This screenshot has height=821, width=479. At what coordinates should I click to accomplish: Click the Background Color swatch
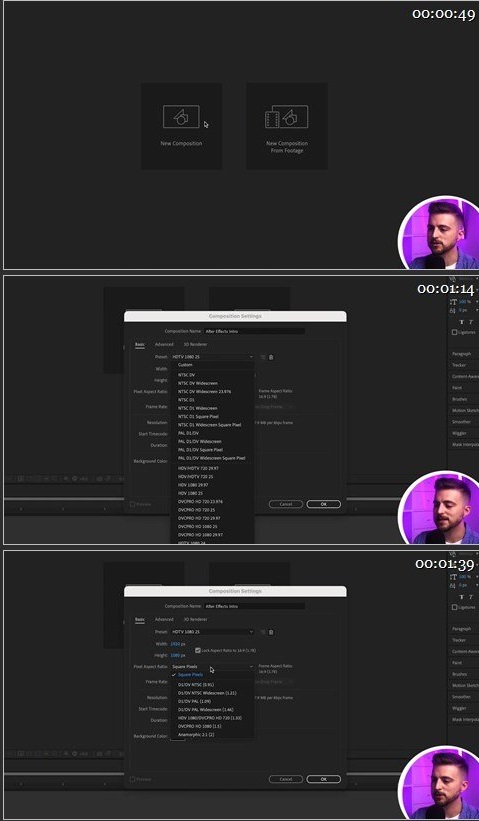(176, 737)
